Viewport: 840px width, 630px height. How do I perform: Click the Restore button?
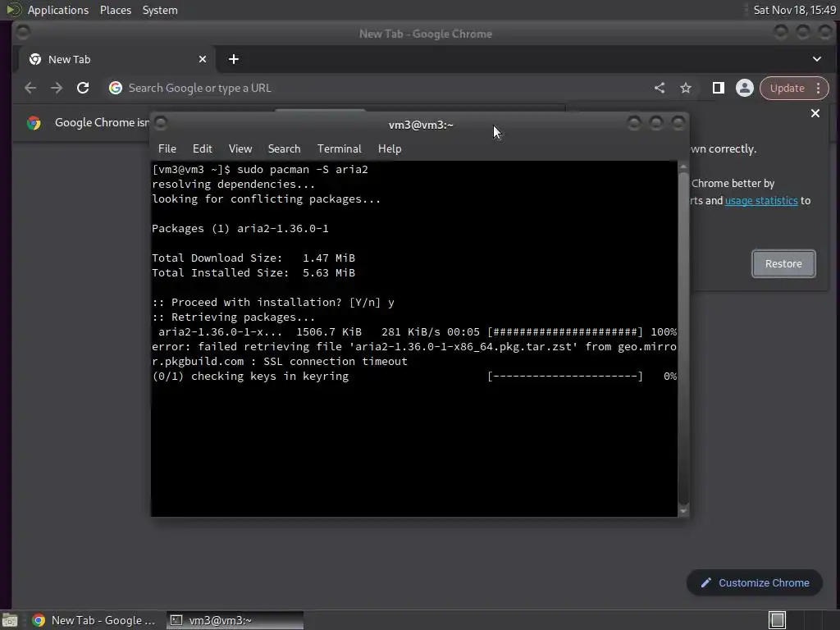click(783, 263)
